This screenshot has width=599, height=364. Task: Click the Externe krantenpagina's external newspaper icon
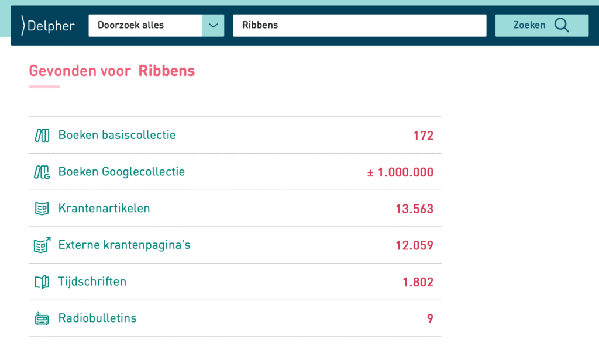pos(42,245)
